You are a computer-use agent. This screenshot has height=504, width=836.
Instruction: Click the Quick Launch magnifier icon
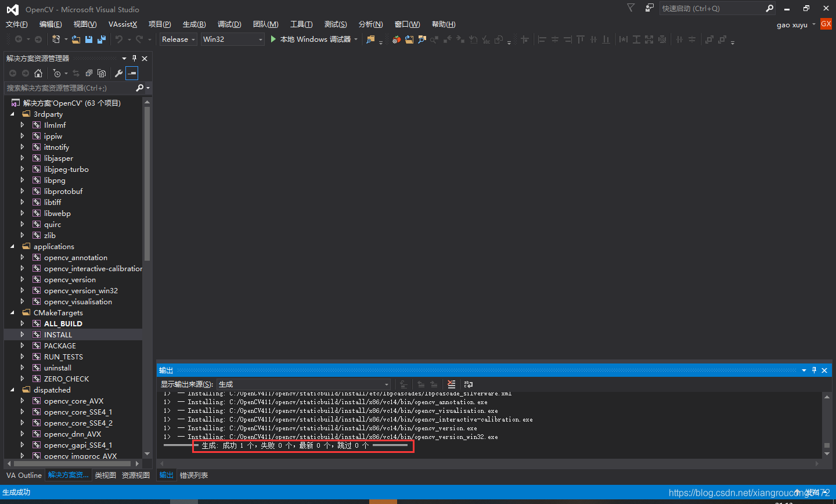pyautogui.click(x=769, y=8)
